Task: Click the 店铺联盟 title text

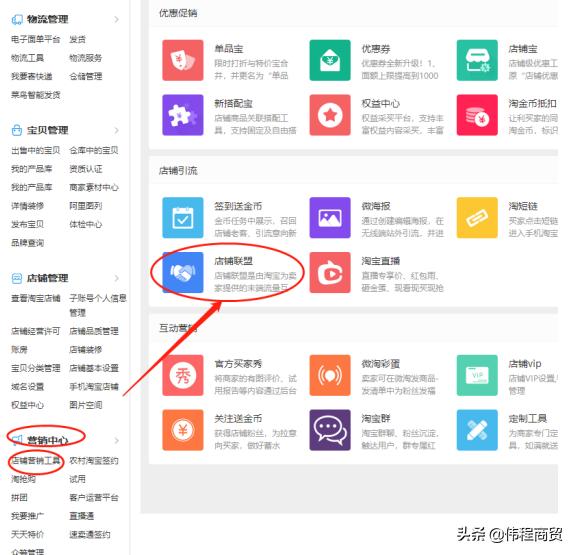Action: point(234,261)
